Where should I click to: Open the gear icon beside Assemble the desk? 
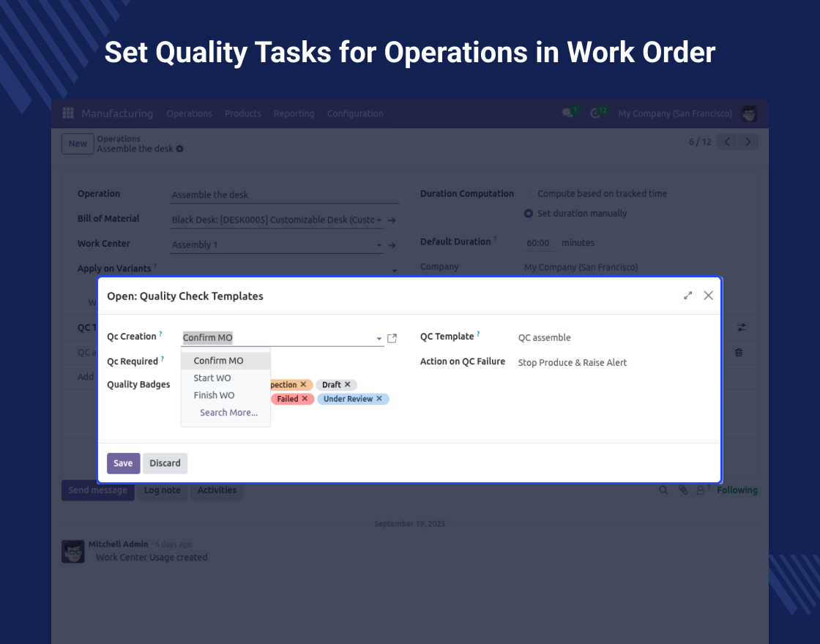pyautogui.click(x=180, y=149)
